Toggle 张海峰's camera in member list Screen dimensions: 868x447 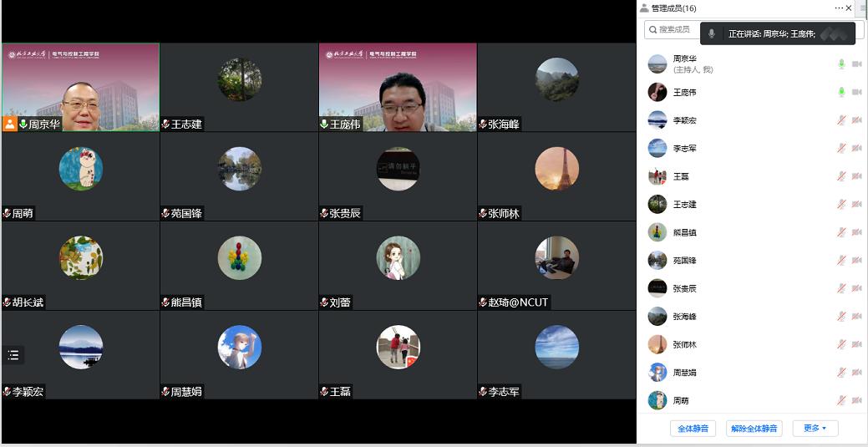(x=856, y=317)
